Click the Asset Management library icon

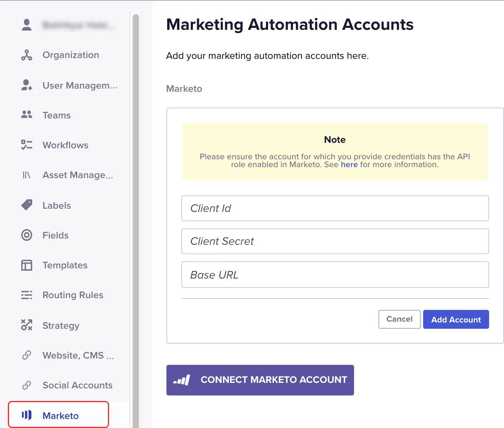[27, 175]
